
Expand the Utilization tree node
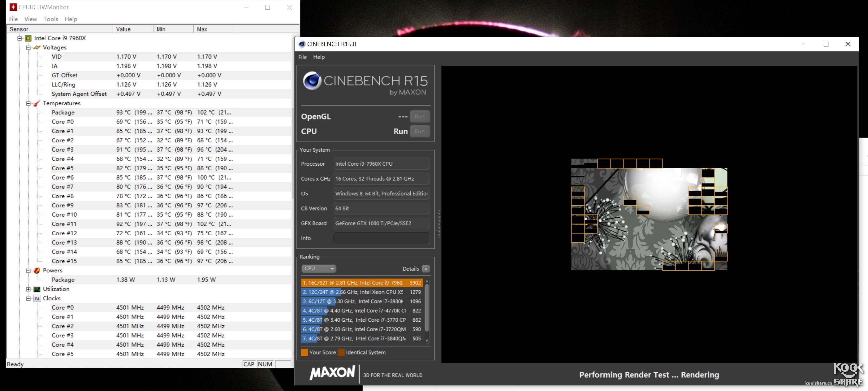[x=29, y=289]
